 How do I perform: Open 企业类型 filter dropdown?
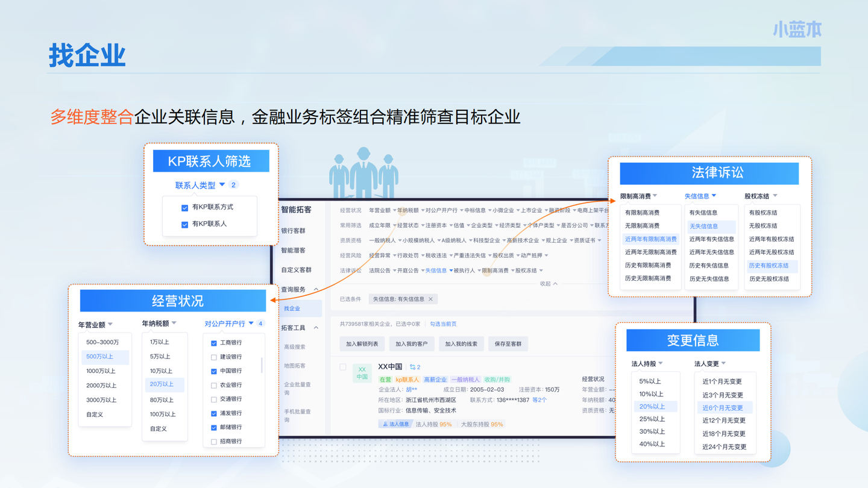point(483,225)
